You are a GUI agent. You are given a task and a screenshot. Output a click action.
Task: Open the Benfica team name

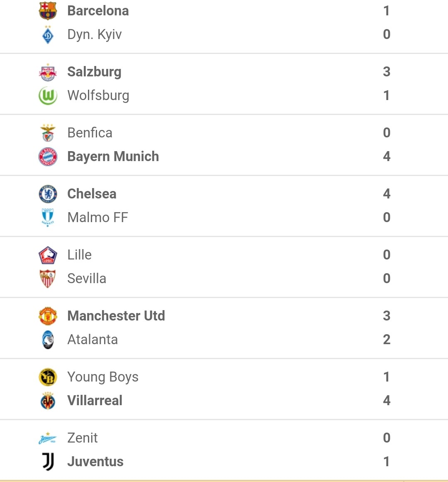[90, 133]
